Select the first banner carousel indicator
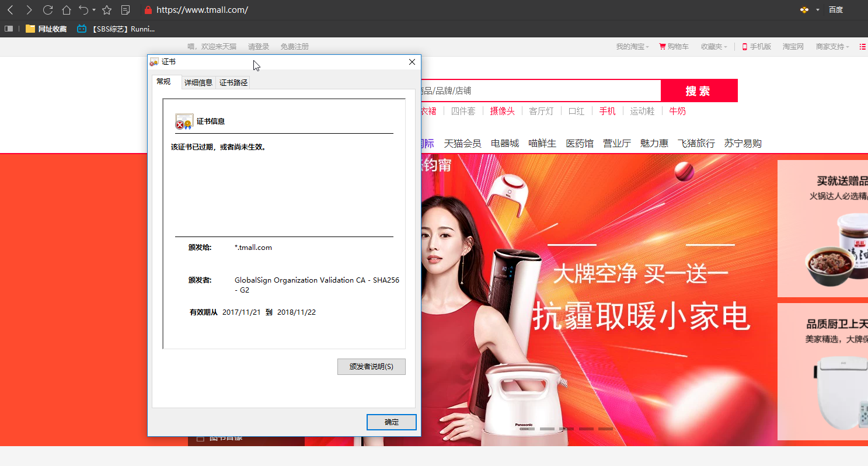 pyautogui.click(x=527, y=429)
